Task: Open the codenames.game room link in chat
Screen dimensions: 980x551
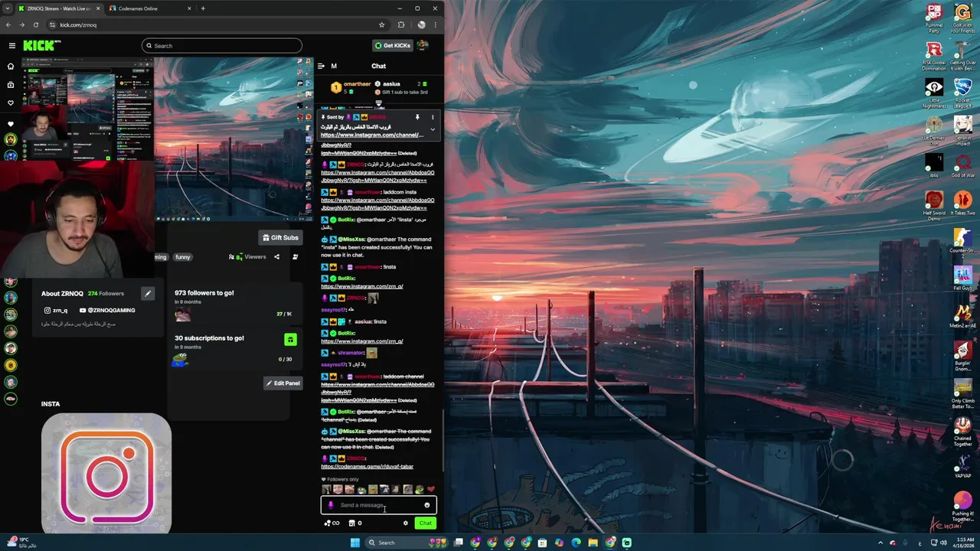Action: (x=367, y=466)
